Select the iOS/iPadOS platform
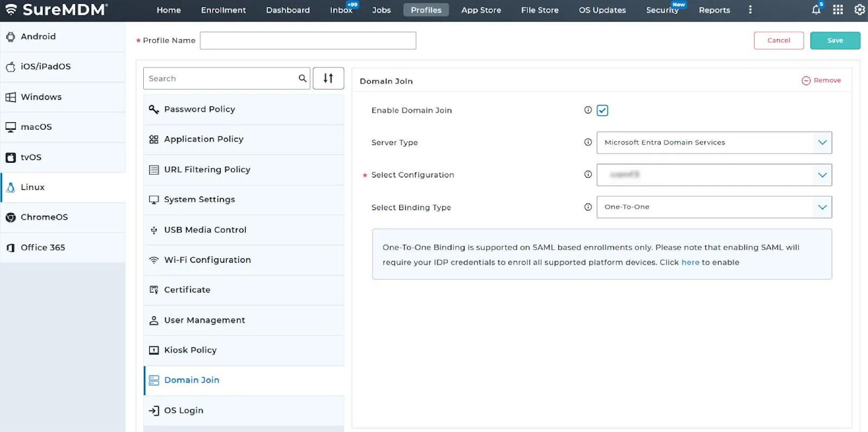The height and width of the screenshot is (432, 868). [x=63, y=67]
